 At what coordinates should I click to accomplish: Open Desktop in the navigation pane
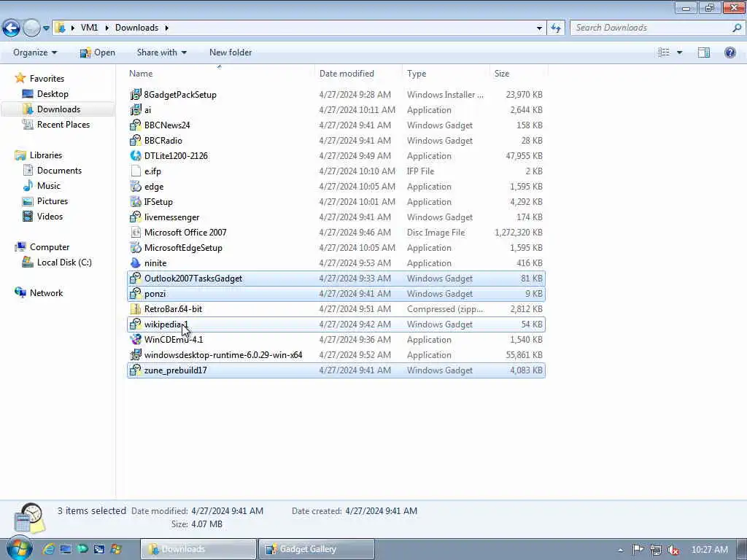(53, 94)
